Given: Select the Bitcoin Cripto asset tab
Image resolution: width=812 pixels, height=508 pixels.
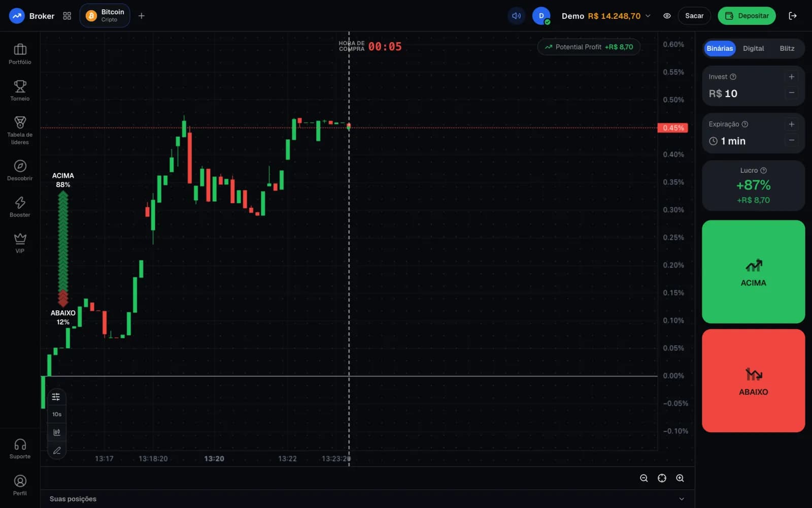Looking at the screenshot, I should [105, 16].
